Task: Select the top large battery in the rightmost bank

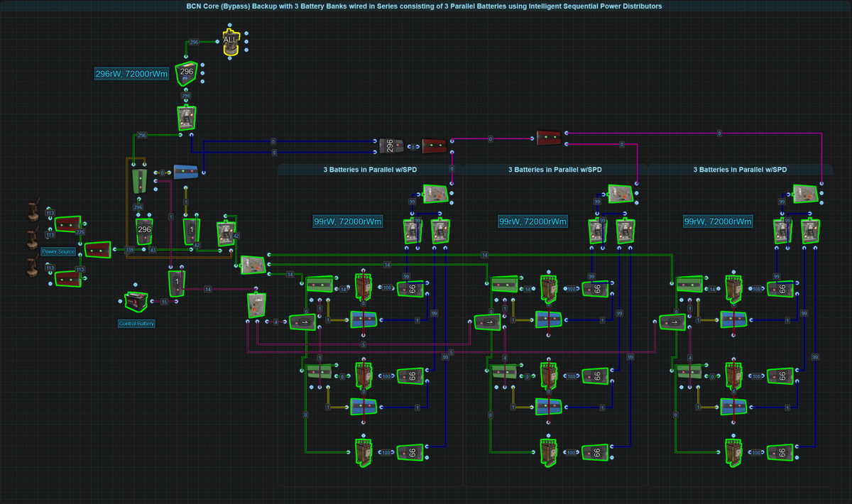Action: (x=733, y=287)
